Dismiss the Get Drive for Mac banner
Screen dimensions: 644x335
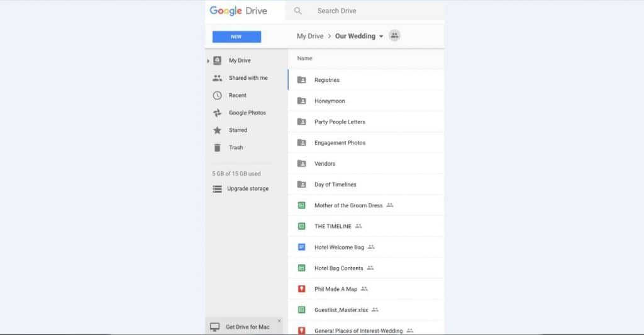coord(279,321)
